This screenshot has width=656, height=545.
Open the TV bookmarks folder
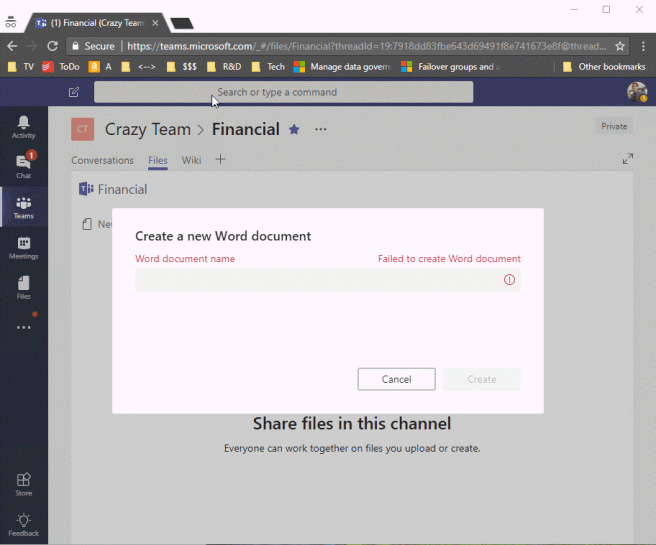pyautogui.click(x=21, y=67)
